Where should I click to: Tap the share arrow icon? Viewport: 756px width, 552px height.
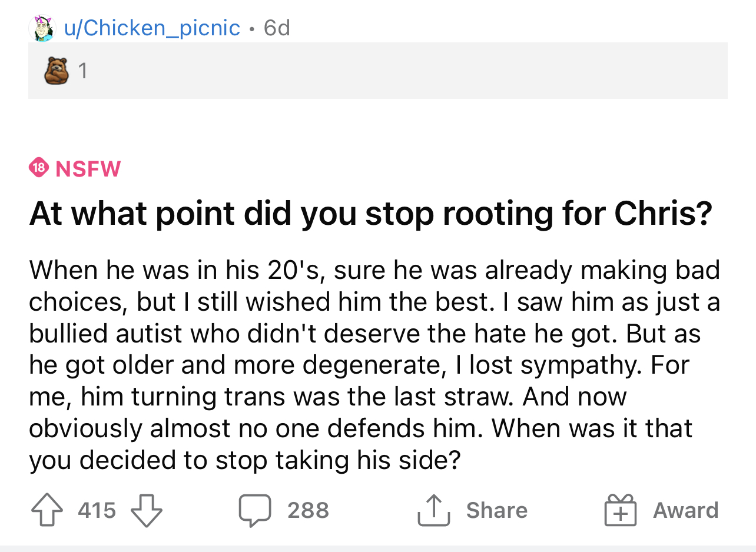[x=433, y=510]
